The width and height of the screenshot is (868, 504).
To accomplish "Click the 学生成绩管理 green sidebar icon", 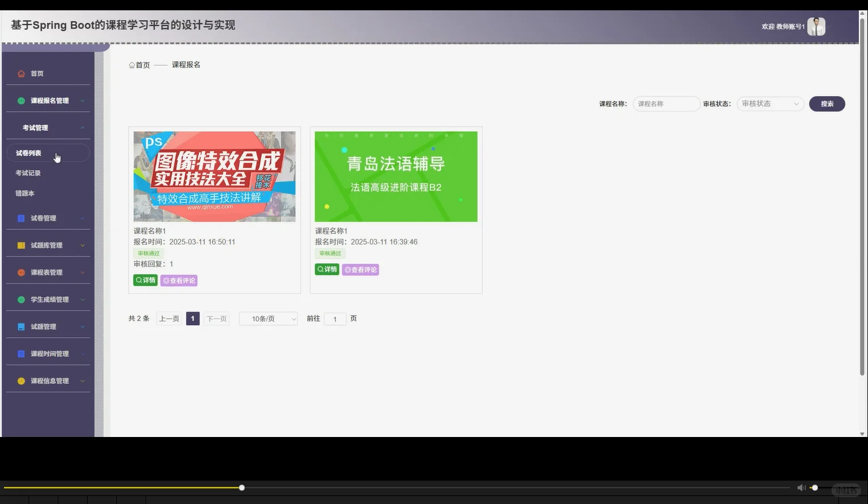I will tap(21, 299).
